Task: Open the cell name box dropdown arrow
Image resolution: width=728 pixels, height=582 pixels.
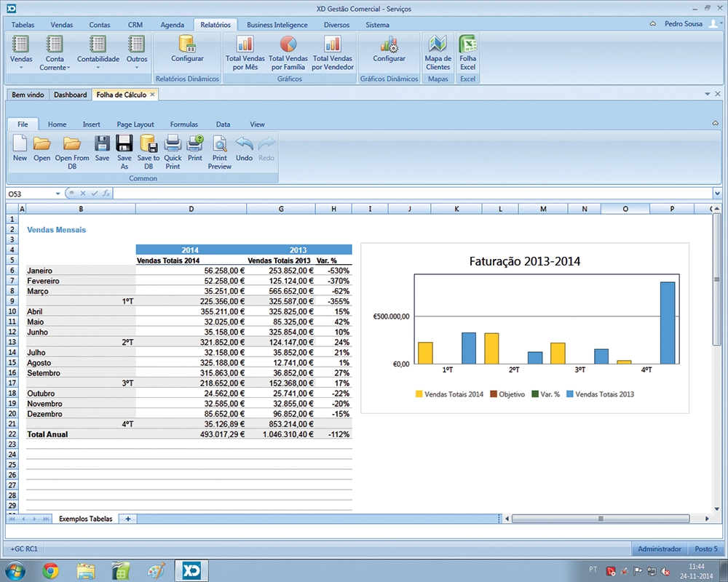Action: (58, 194)
